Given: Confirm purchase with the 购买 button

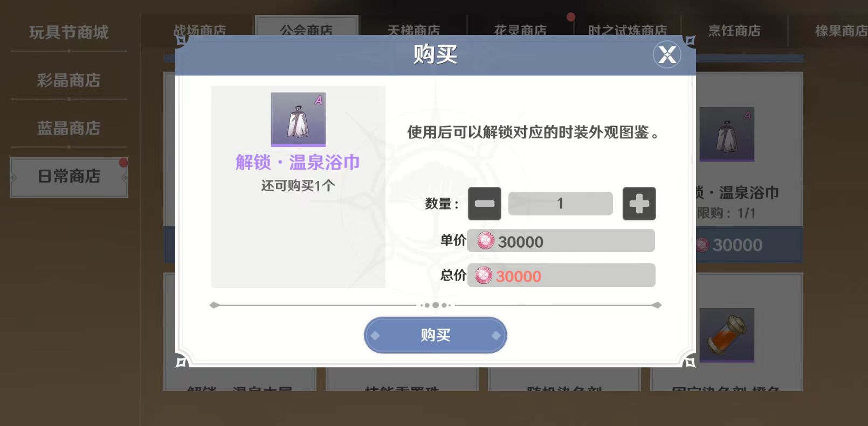Looking at the screenshot, I should point(435,335).
